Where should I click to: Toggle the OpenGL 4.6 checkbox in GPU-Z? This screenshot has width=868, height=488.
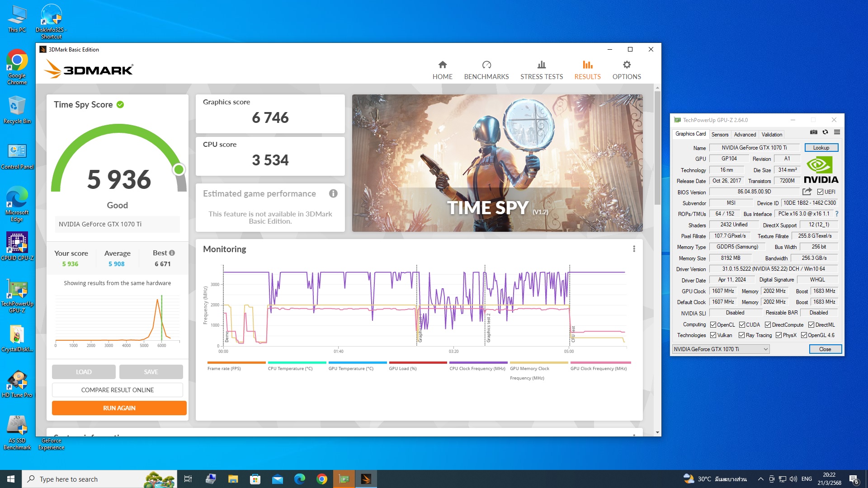[x=804, y=335]
